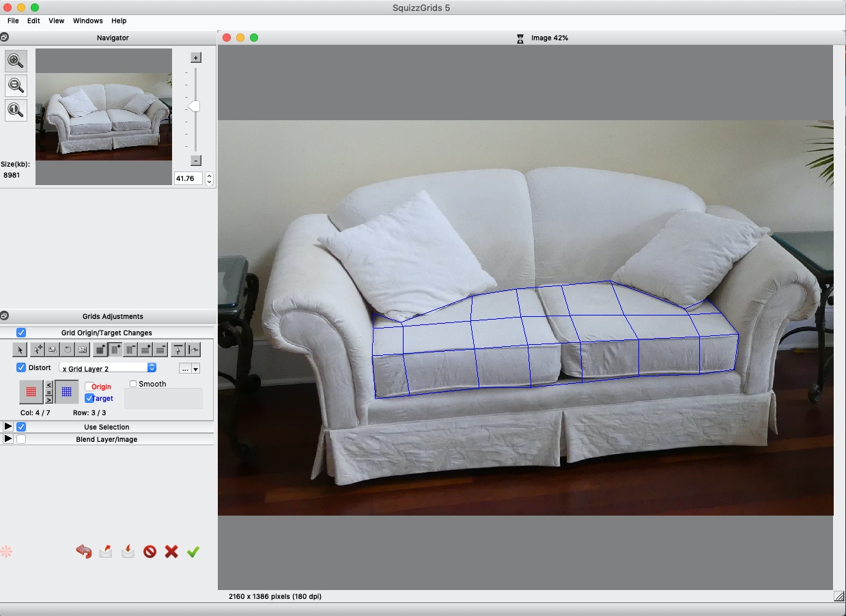Screen dimensions: 846x616
Task: Click the 8981 size value
Action: tap(12, 176)
